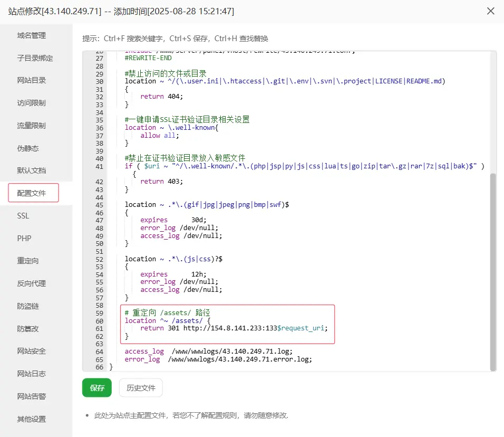
Task: Click the 'return 403;' line
Action: point(161,182)
